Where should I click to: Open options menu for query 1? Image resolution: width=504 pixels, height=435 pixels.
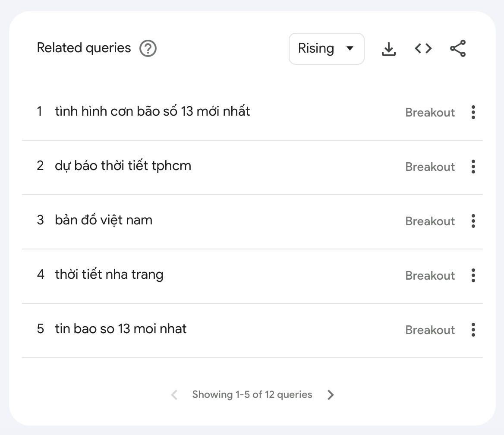point(473,112)
